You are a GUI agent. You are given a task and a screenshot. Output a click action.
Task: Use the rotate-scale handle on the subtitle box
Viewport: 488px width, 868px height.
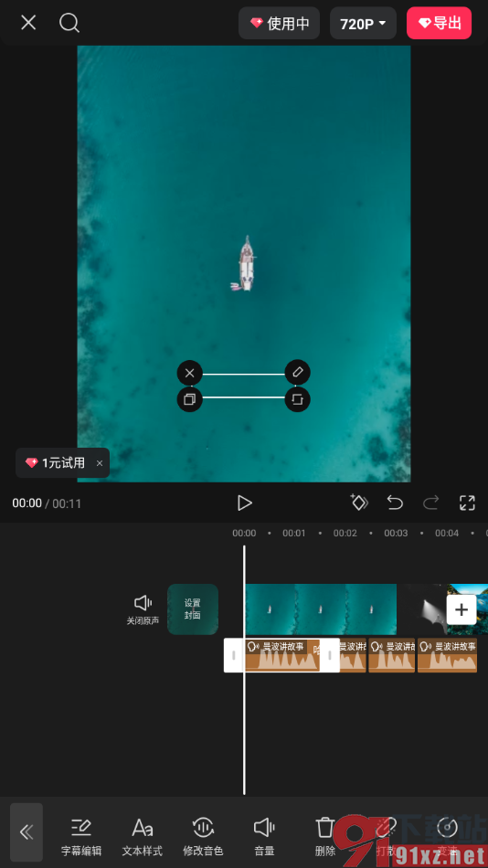(x=297, y=399)
